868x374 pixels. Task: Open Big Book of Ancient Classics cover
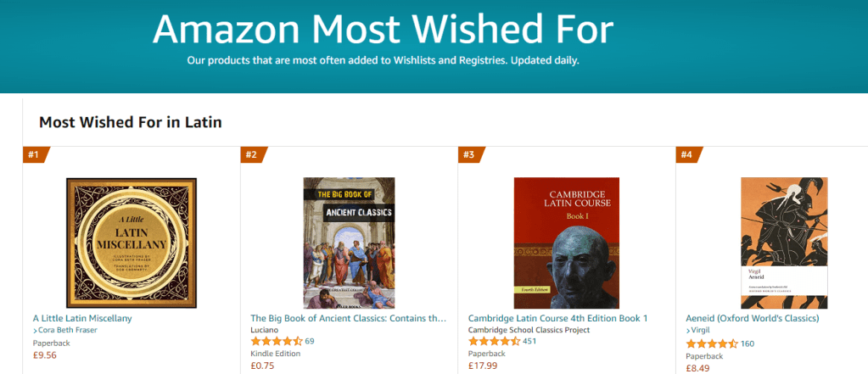[x=349, y=243]
